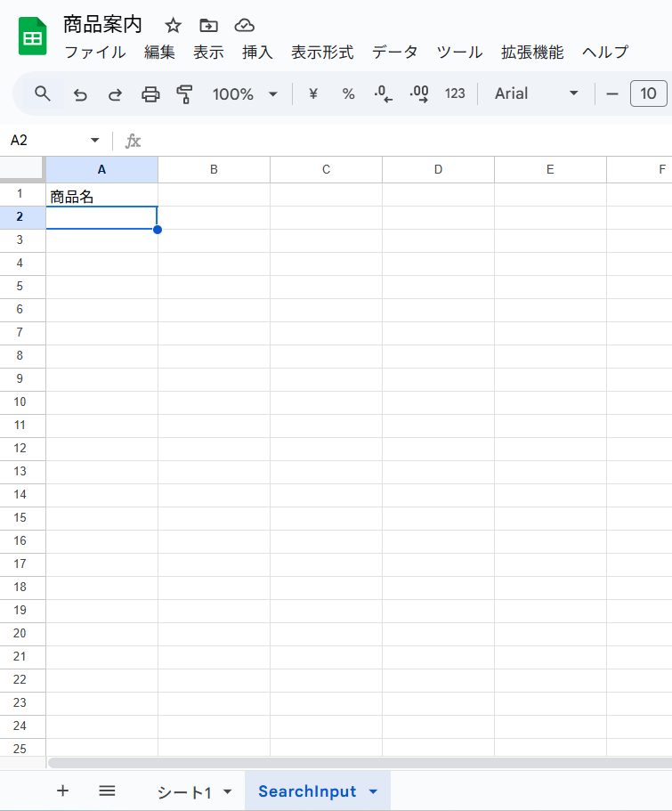
Task: Apply percent format
Action: pyautogui.click(x=348, y=93)
